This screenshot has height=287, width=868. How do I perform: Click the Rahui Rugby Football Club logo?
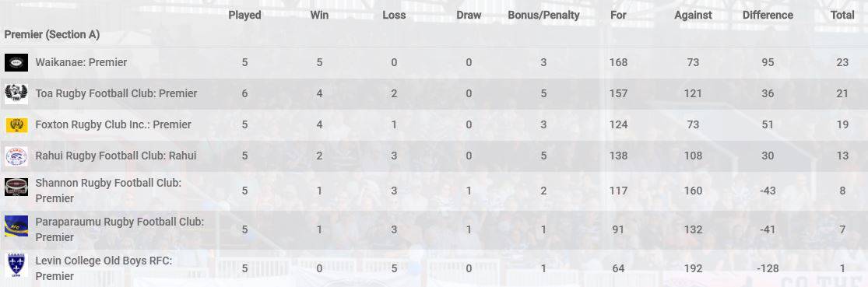click(x=16, y=156)
